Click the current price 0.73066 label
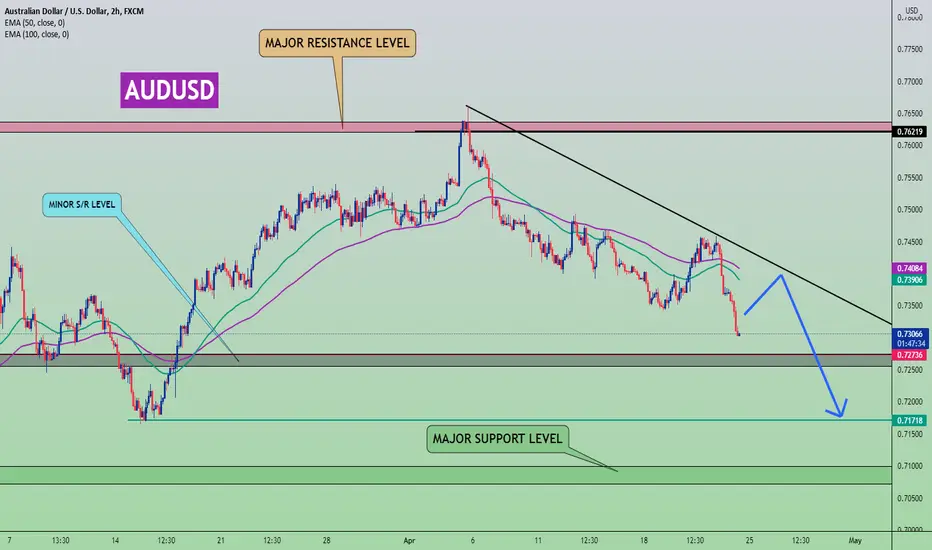932x550 pixels. (x=909, y=334)
